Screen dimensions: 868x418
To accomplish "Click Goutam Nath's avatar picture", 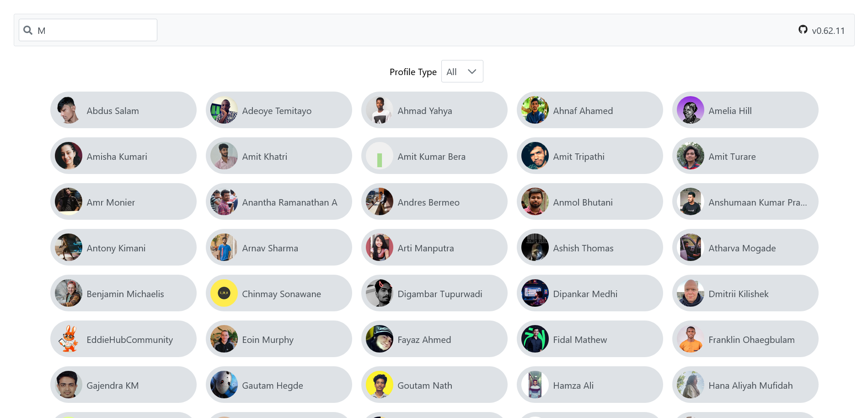I will click(379, 385).
